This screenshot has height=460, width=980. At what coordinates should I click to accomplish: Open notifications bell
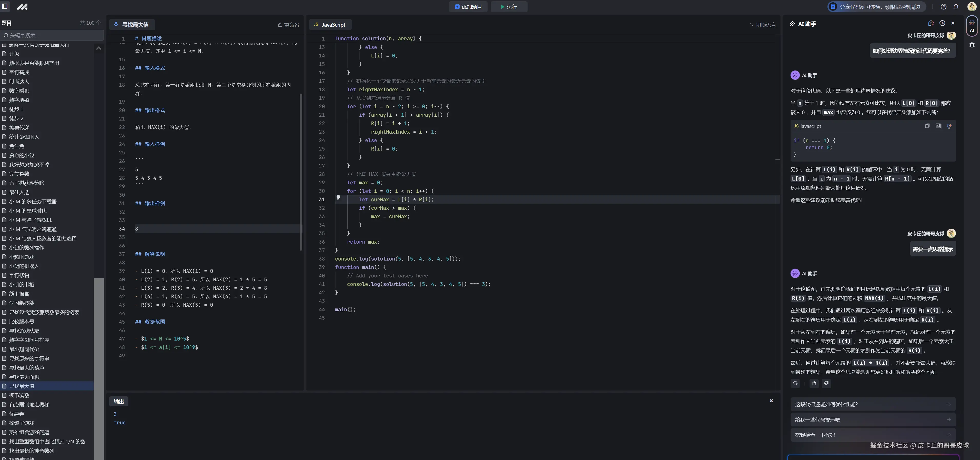pyautogui.click(x=956, y=7)
